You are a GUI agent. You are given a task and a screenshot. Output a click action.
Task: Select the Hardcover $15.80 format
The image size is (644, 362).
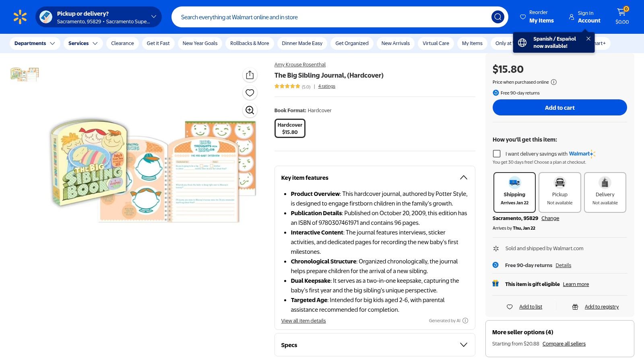coord(290,128)
